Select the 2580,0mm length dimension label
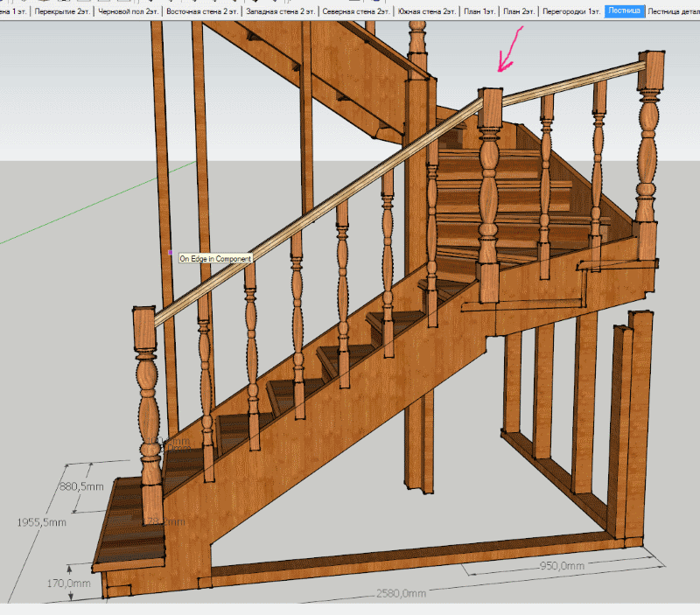700x615 pixels. click(x=401, y=593)
